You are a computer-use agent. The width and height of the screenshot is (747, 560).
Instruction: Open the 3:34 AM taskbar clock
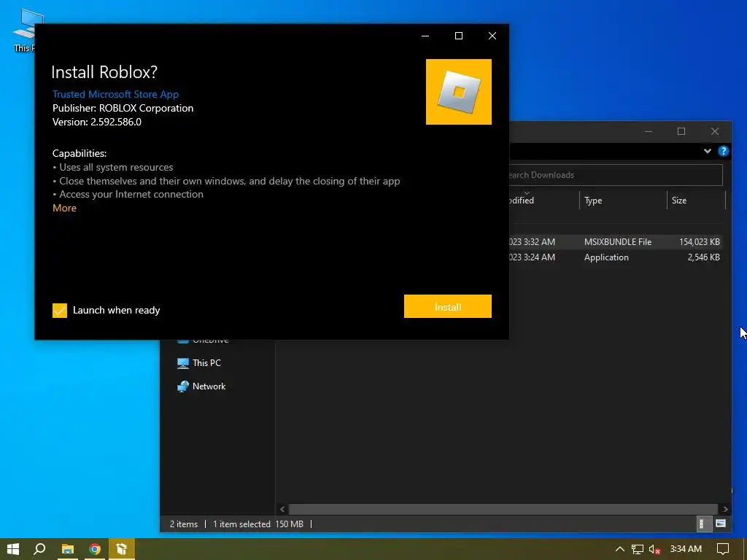(x=686, y=549)
